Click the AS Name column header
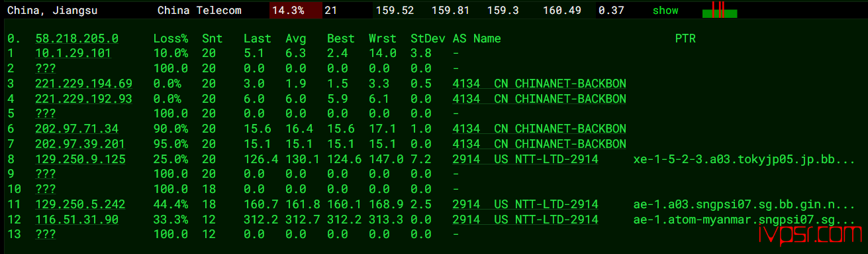This screenshot has height=254, width=868. pos(477,39)
